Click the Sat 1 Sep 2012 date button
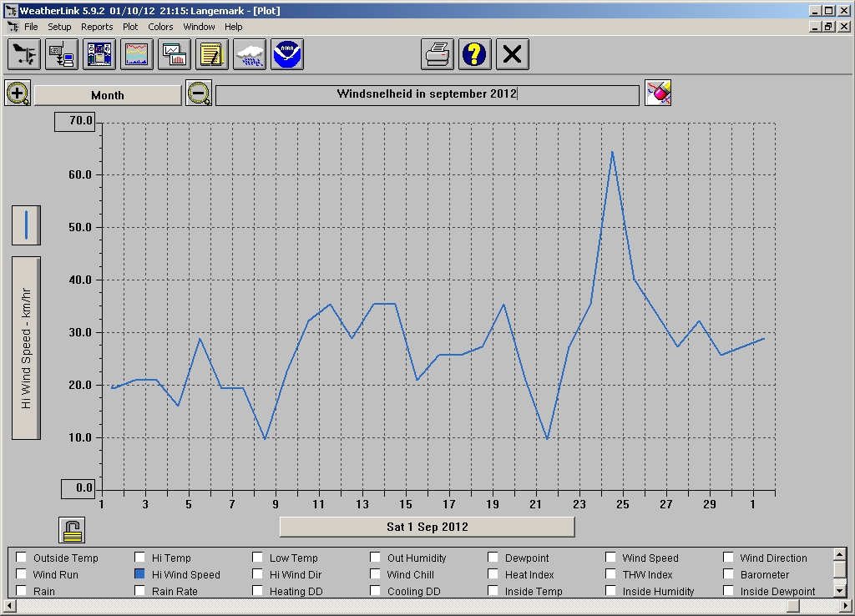Image resolution: width=855 pixels, height=616 pixels. 427,528
